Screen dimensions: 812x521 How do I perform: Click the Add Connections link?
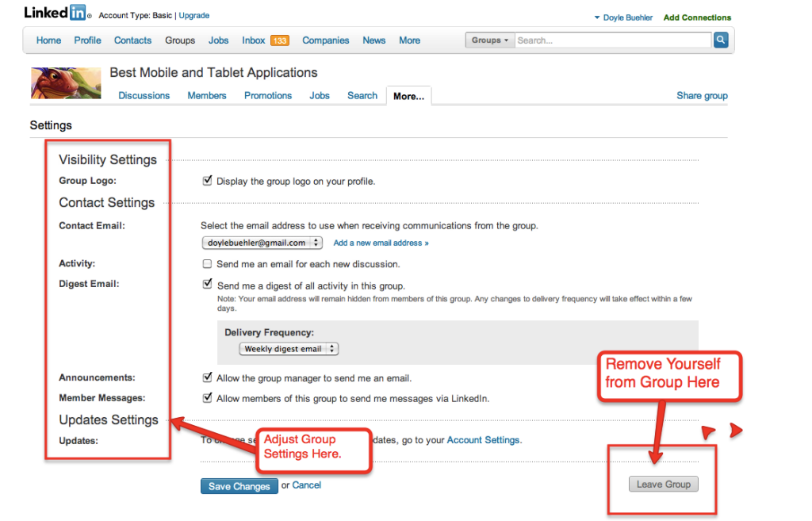click(x=697, y=17)
